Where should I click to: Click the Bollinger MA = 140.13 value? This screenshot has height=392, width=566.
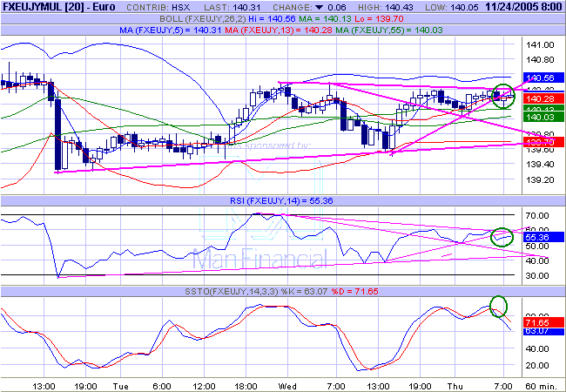325,19
